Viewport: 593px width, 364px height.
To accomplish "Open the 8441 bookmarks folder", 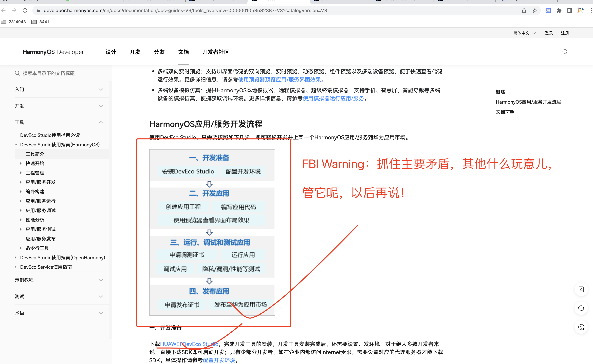I will click(40, 22).
